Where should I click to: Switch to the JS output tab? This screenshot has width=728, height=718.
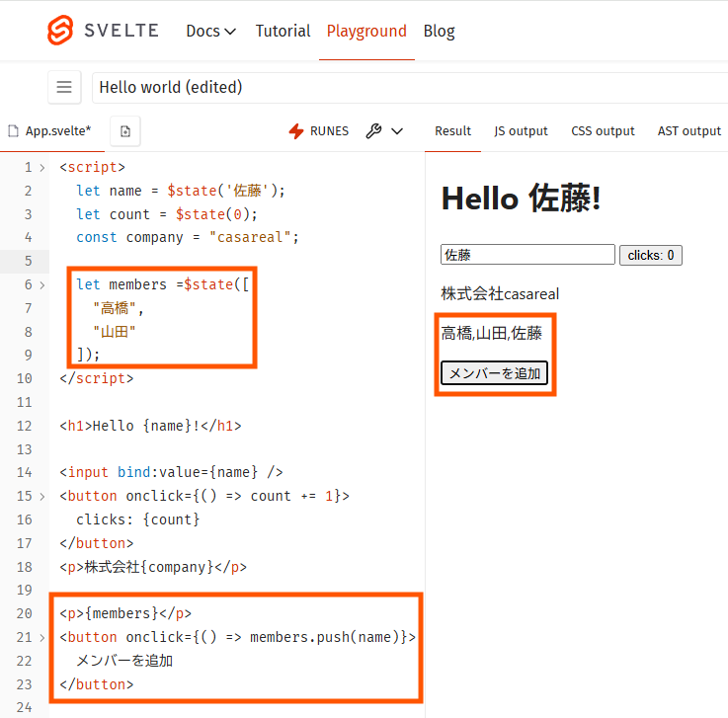coord(521,131)
